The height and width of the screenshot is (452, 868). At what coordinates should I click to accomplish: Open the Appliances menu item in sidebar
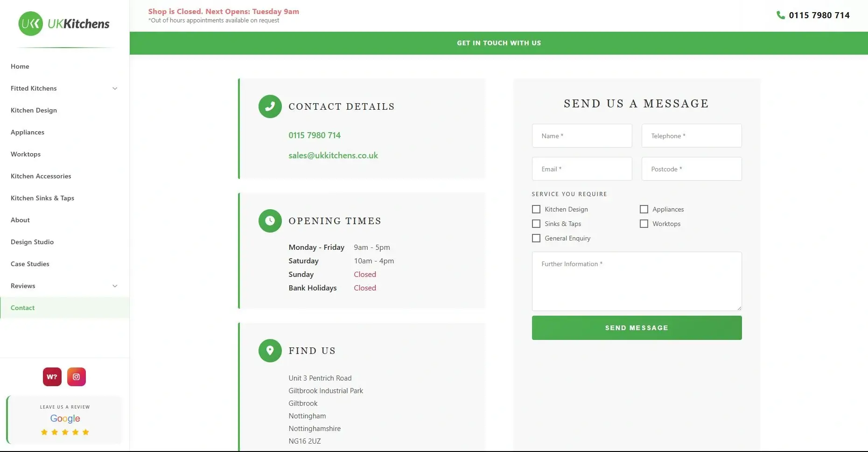point(64,132)
